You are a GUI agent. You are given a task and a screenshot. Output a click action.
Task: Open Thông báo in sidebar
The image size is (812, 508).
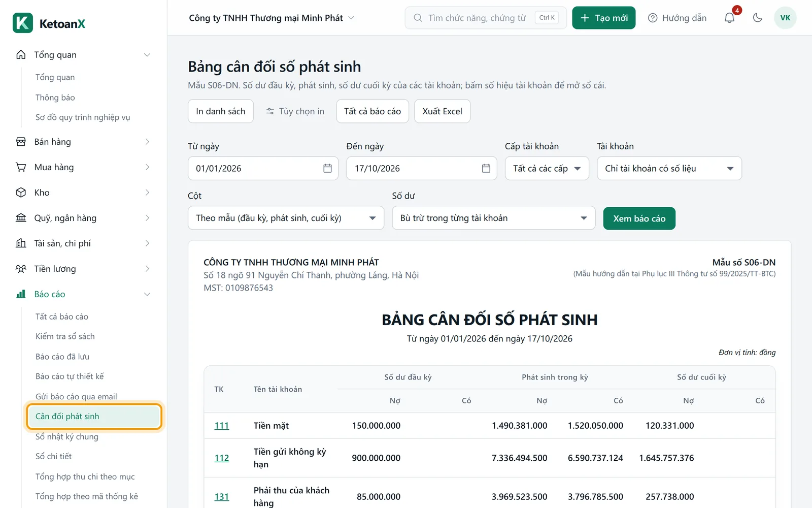[x=55, y=98]
